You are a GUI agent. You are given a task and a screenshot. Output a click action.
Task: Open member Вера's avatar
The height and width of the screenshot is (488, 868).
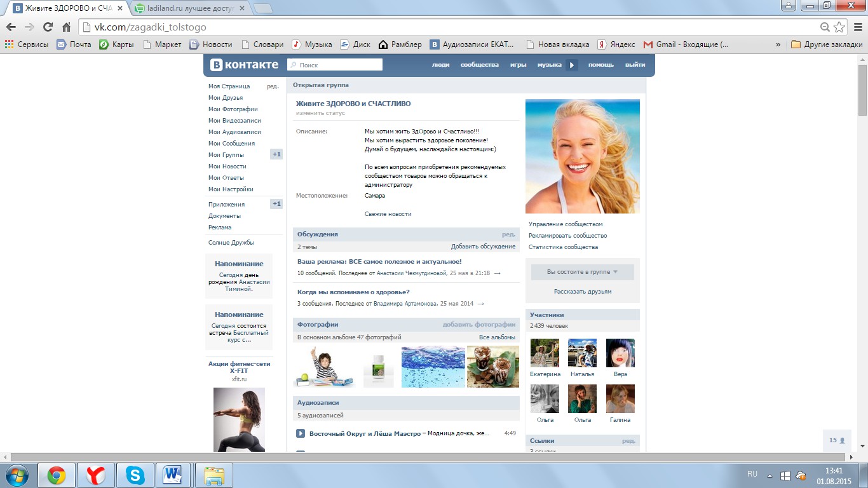[620, 353]
